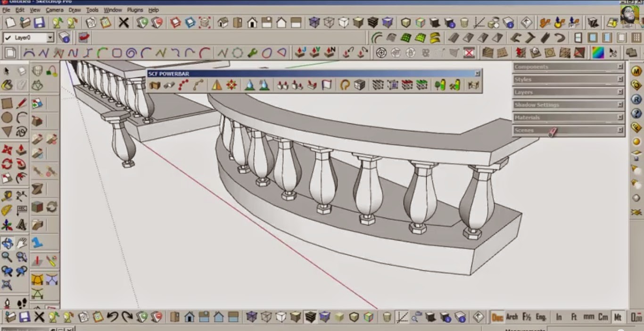The width and height of the screenshot is (644, 331).
Task: Open the Window menu
Action: click(113, 10)
